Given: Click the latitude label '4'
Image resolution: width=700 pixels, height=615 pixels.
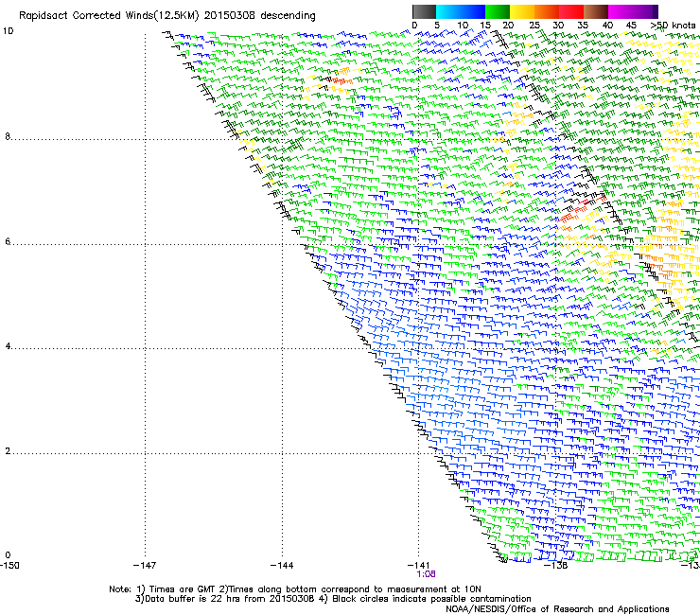Looking at the screenshot, I should pos(8,346).
